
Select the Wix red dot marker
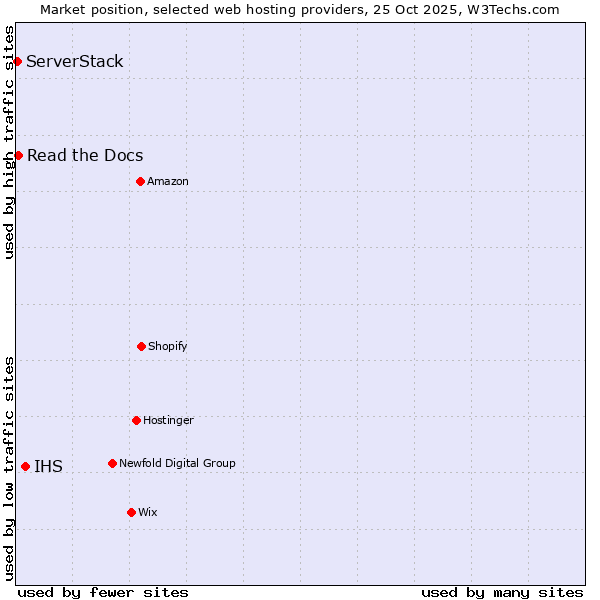click(131, 512)
